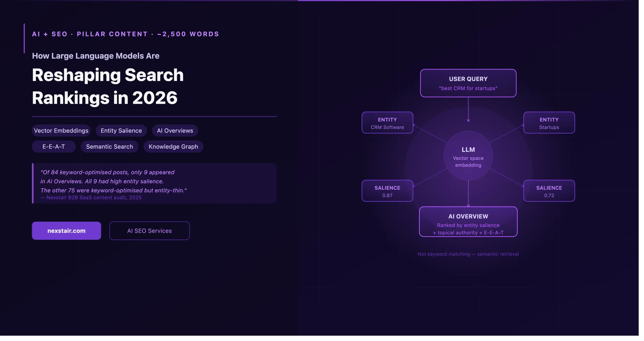The image size is (644, 341).
Task: Click 'How Large Language Models Are' subtitle
Action: pyautogui.click(x=96, y=56)
